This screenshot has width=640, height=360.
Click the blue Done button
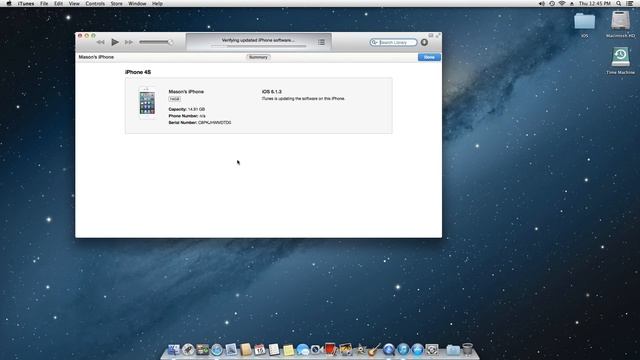pos(429,57)
